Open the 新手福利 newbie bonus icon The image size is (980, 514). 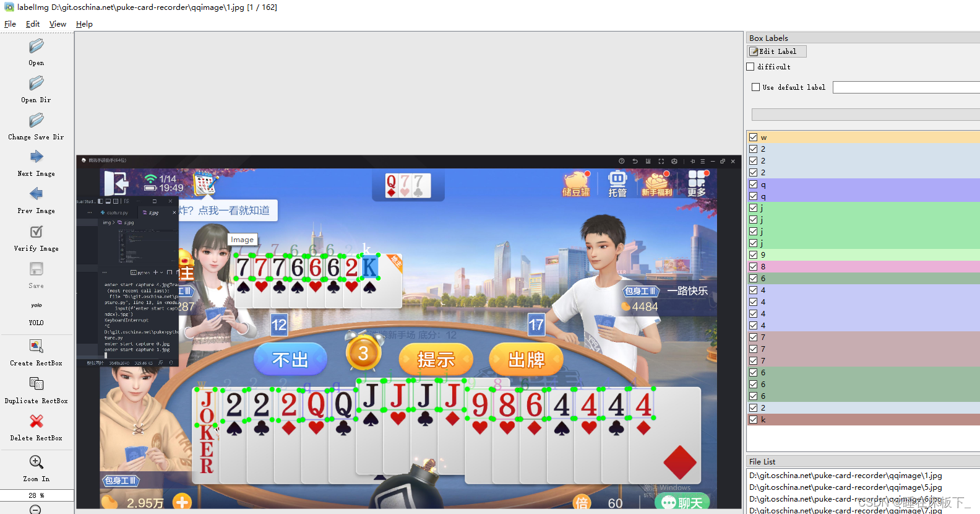coord(656,184)
